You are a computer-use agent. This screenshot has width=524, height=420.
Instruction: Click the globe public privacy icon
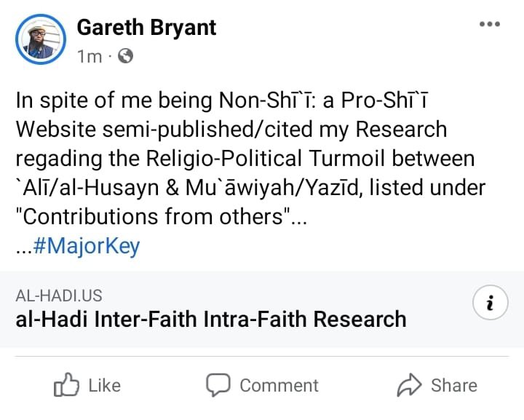point(125,56)
